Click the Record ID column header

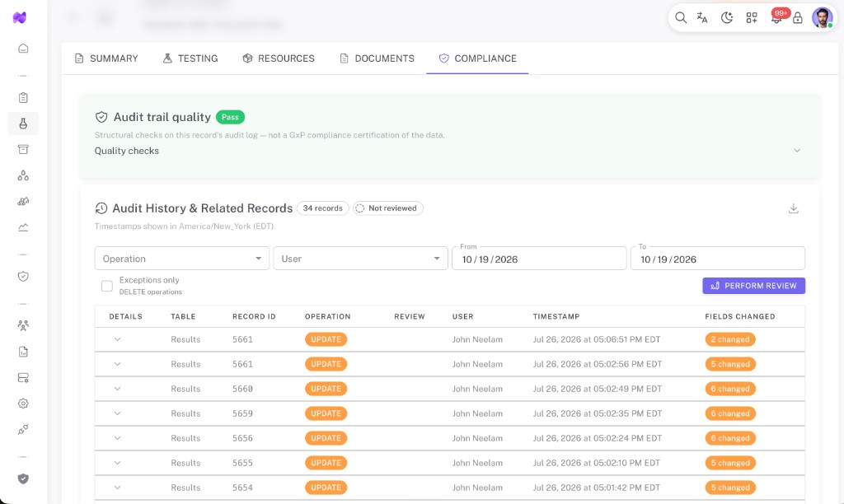point(254,316)
